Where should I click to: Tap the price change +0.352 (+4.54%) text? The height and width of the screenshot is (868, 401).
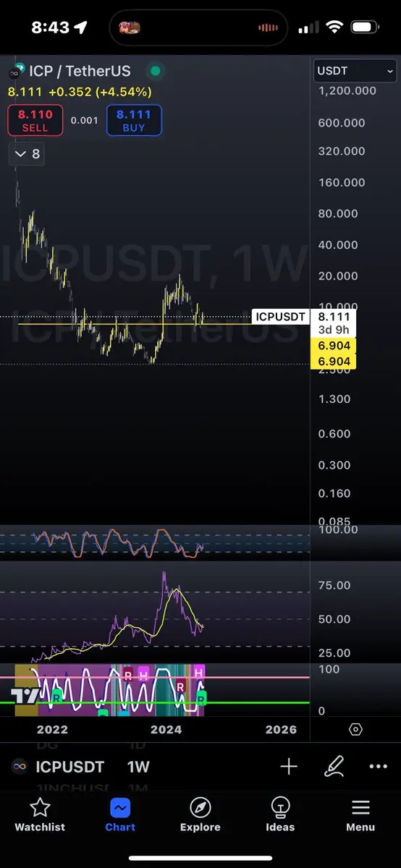100,92
